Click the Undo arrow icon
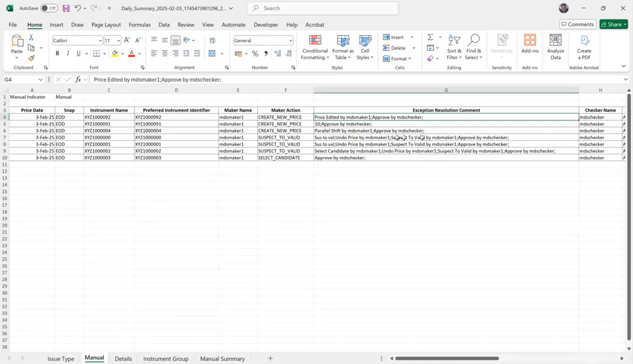 (x=77, y=8)
